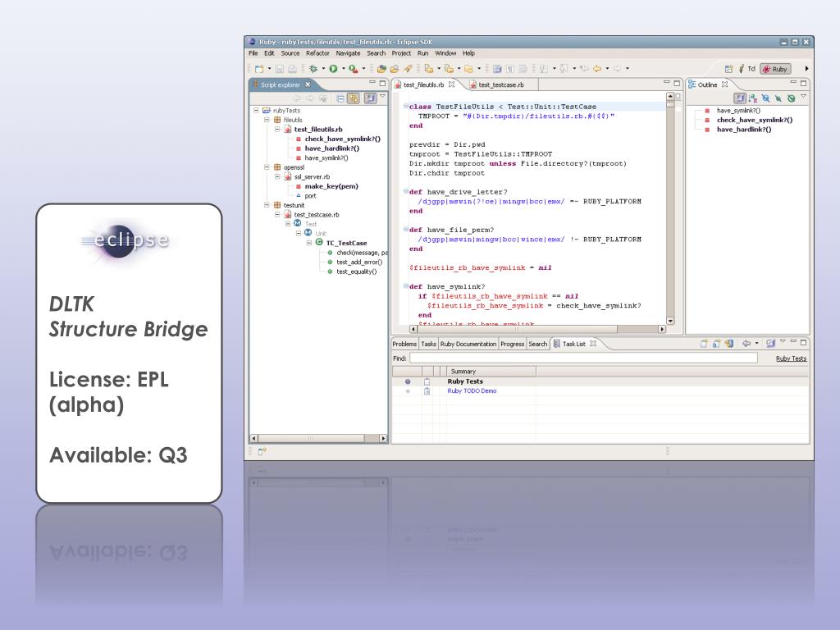Image resolution: width=840 pixels, height=630 pixels.
Task: Minimize the Script explorer view panel
Action: click(372, 83)
